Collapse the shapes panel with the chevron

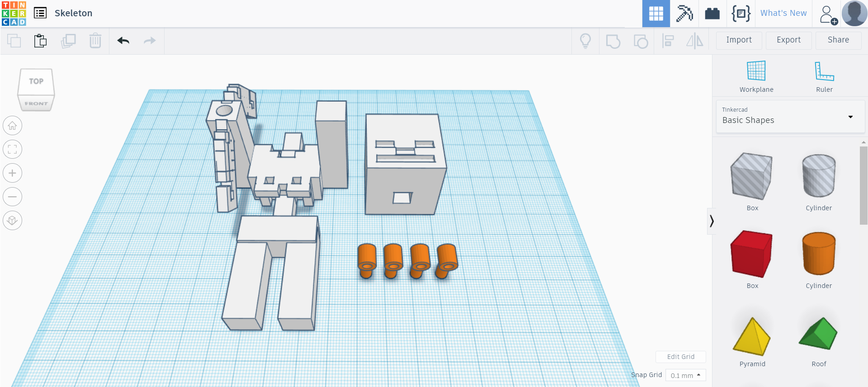(x=712, y=221)
